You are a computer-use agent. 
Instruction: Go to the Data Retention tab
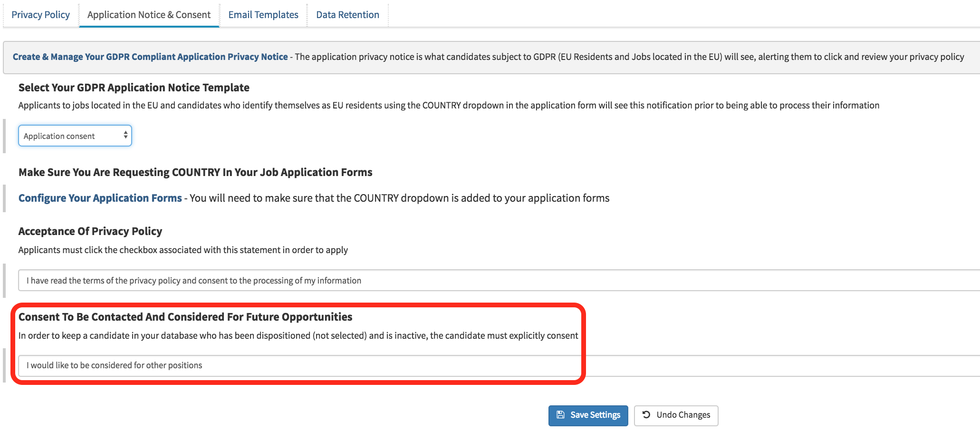(347, 15)
